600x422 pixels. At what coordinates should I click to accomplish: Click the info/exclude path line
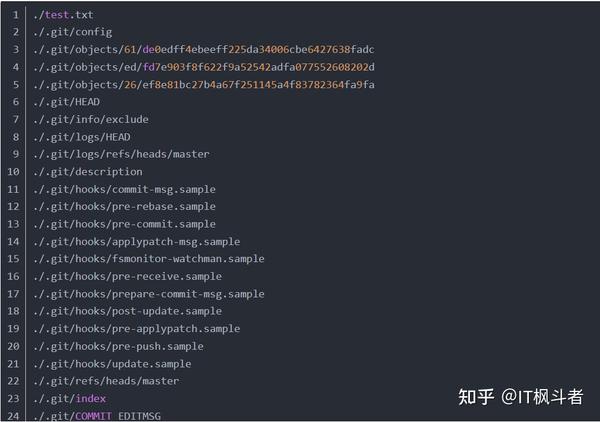pyautogui.click(x=91, y=119)
